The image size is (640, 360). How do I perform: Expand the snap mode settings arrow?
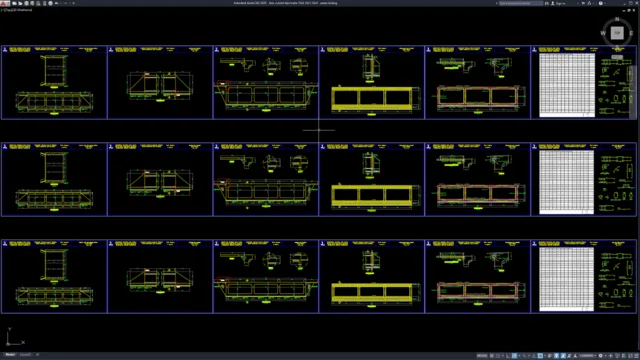[503, 356]
